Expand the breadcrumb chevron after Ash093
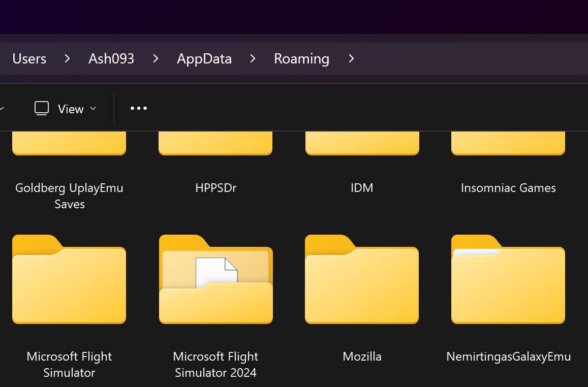The image size is (588, 387). (x=155, y=58)
